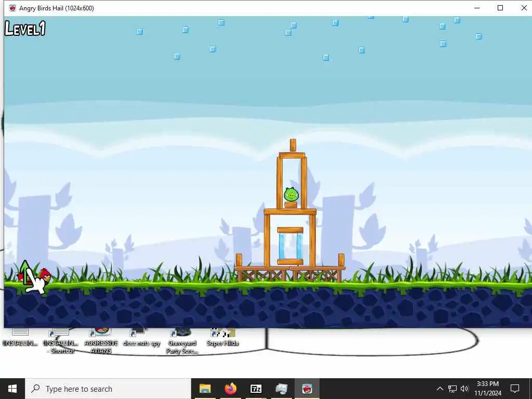Click the Level1 label in the game
The height and width of the screenshot is (399, 532).
pyautogui.click(x=25, y=28)
